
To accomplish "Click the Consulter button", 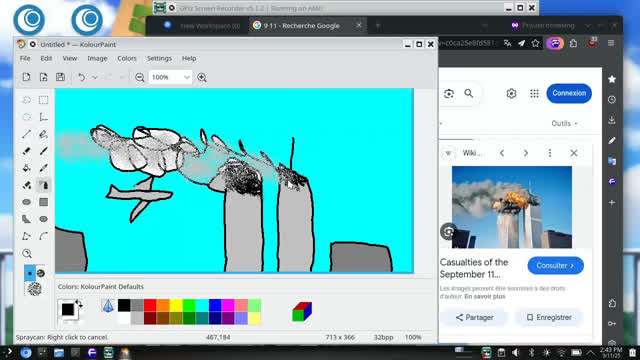I will (x=556, y=266).
